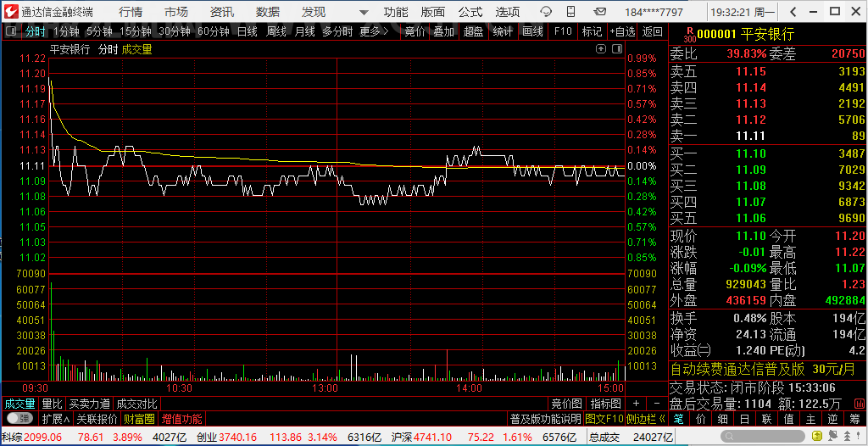This screenshot has width=868, height=446.
Task: Click the double-arrow tree icon in status bar
Action: (x=847, y=436)
